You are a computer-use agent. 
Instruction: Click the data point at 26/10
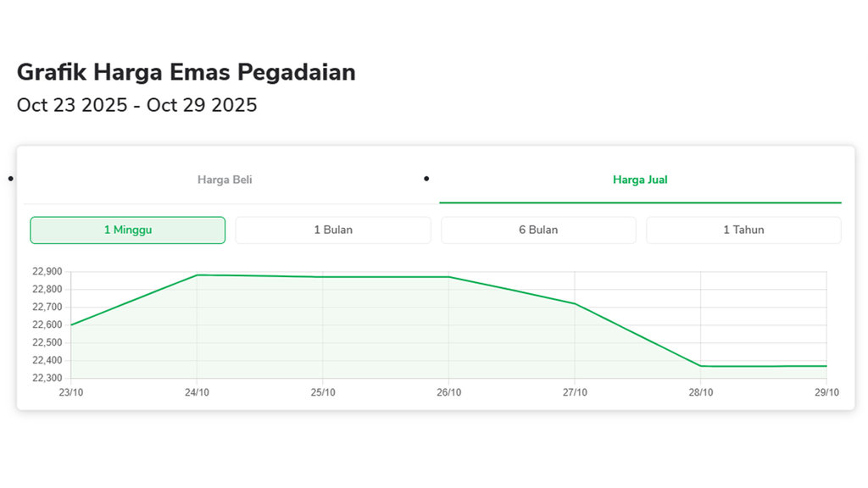[449, 276]
